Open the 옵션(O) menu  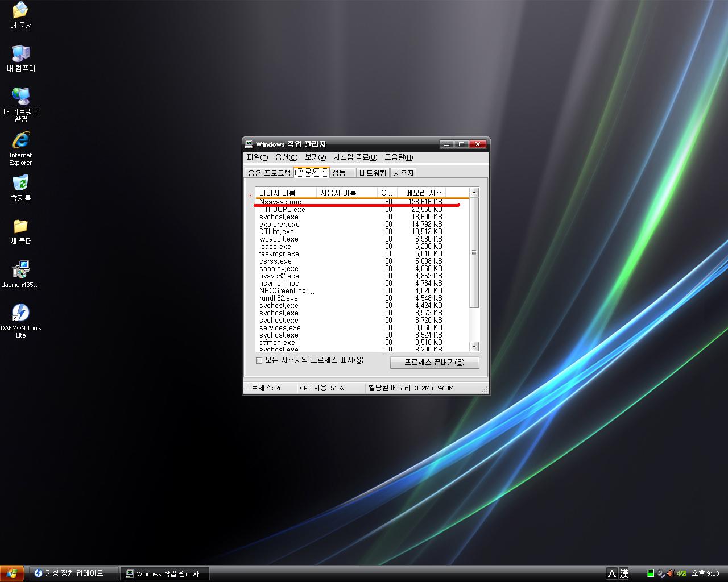tap(286, 157)
